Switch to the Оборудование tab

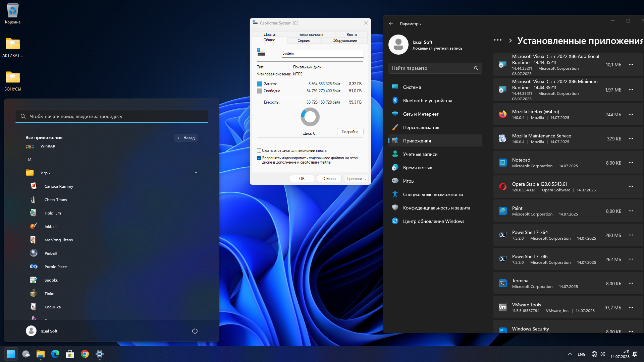[x=344, y=41]
